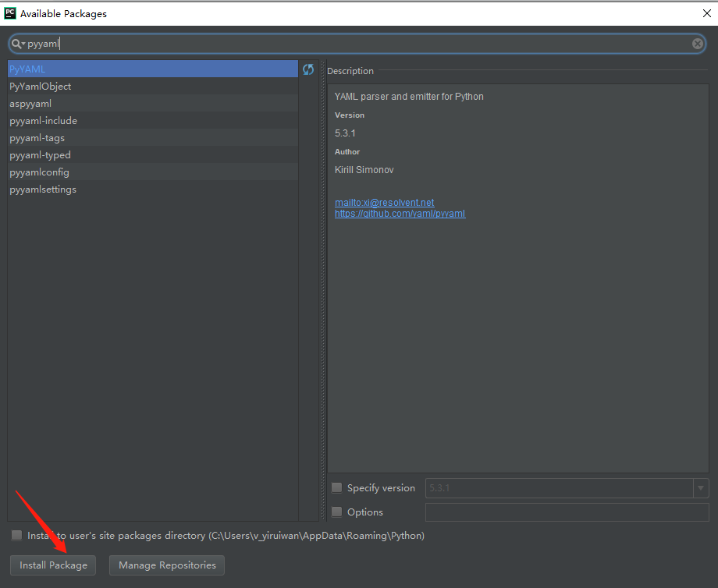Screen dimensions: 718x588
Task: Select pyyamlsettings package row
Action: [153, 190]
